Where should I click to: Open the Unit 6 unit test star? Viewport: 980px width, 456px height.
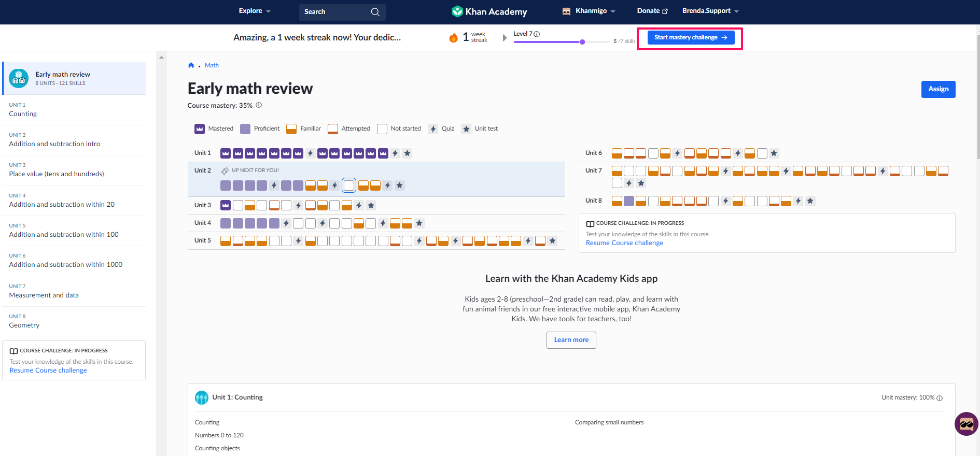coord(774,153)
